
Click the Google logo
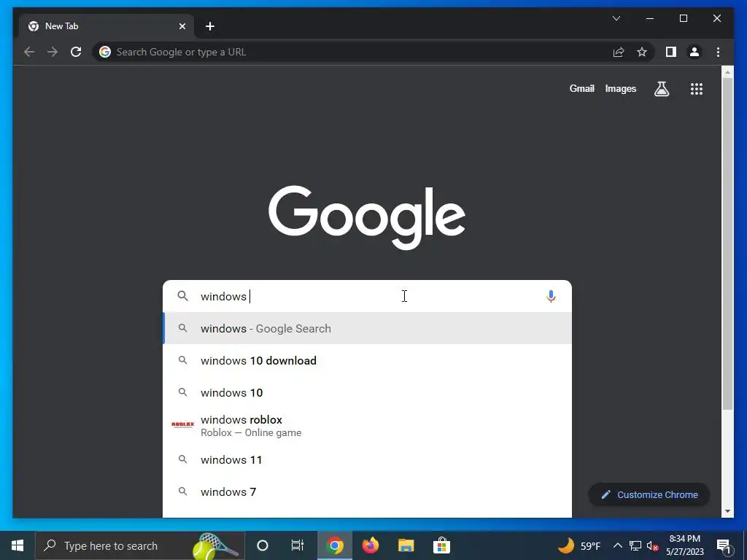pyautogui.click(x=367, y=217)
